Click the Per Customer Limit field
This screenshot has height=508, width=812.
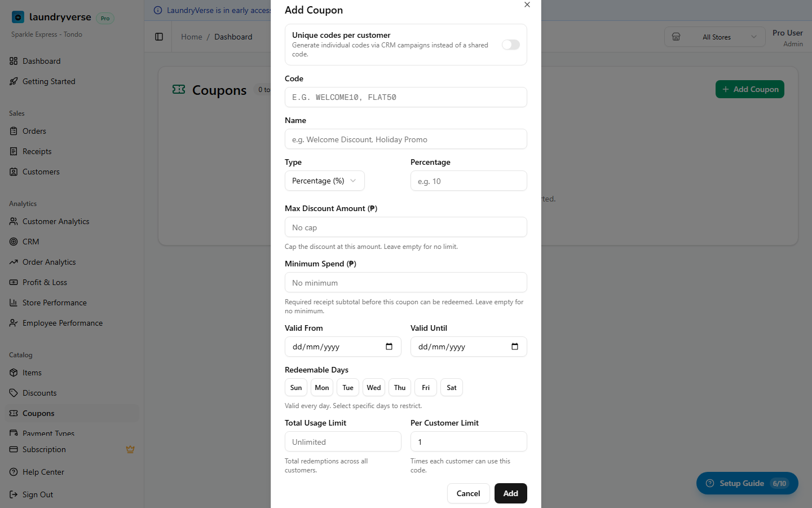click(469, 441)
